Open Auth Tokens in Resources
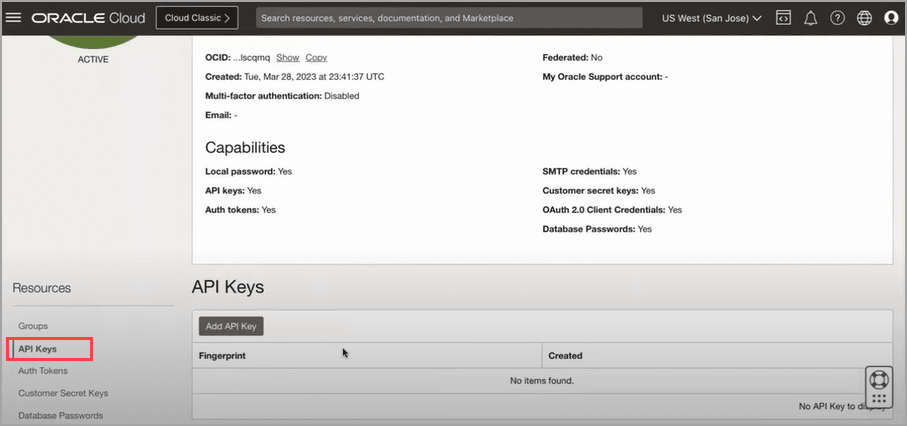Screen dimensions: 907x426 pos(43,371)
